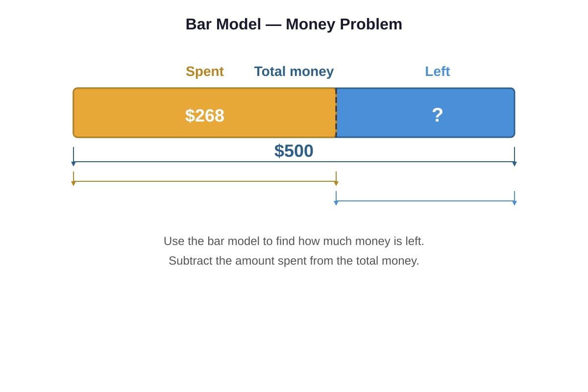The width and height of the screenshot is (588, 392).
Task: Click the orange bracket line under Spent
Action: pyautogui.click(x=205, y=181)
